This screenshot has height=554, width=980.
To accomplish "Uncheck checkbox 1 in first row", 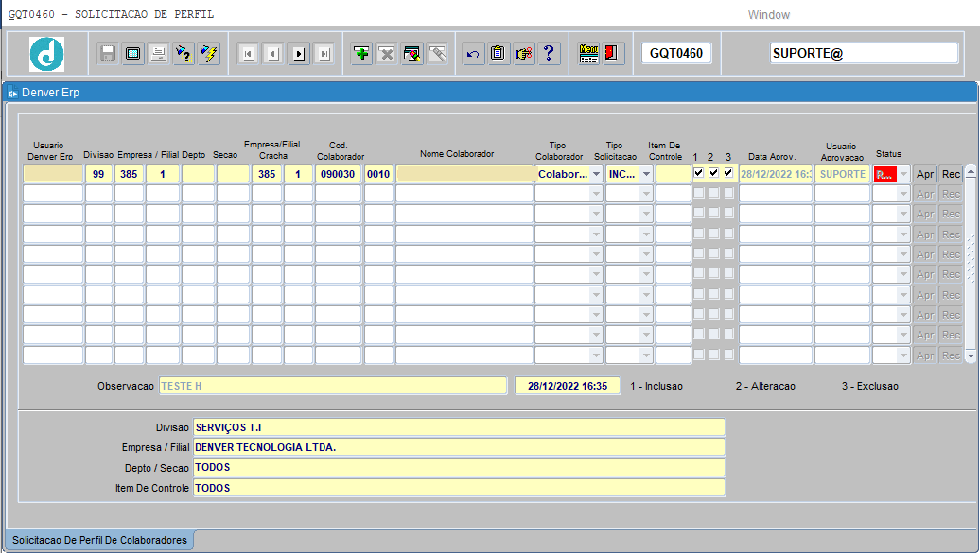I will click(698, 173).
